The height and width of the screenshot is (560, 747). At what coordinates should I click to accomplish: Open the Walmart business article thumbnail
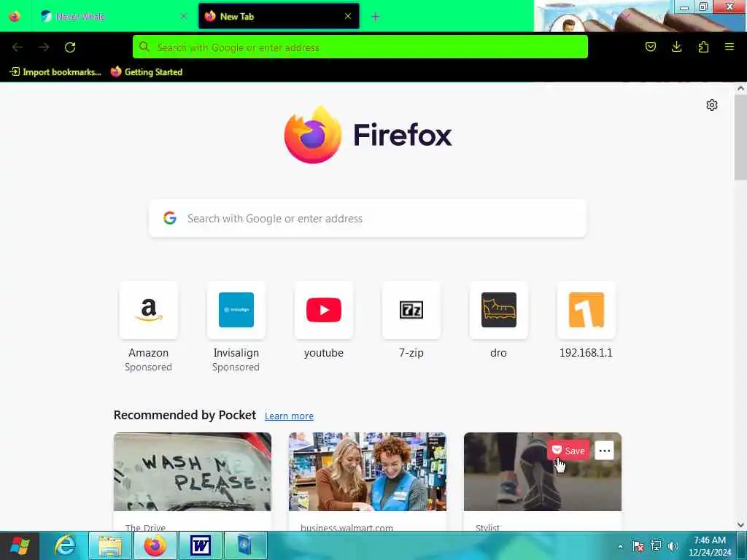click(x=368, y=472)
